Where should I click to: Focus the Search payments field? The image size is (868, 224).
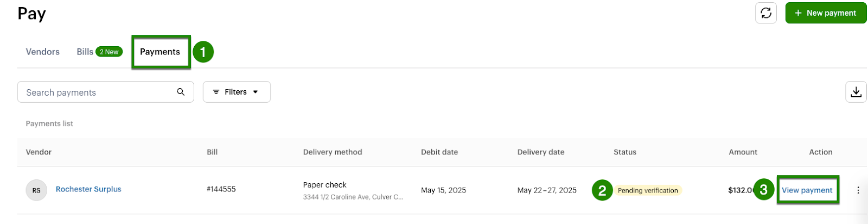tap(98, 92)
